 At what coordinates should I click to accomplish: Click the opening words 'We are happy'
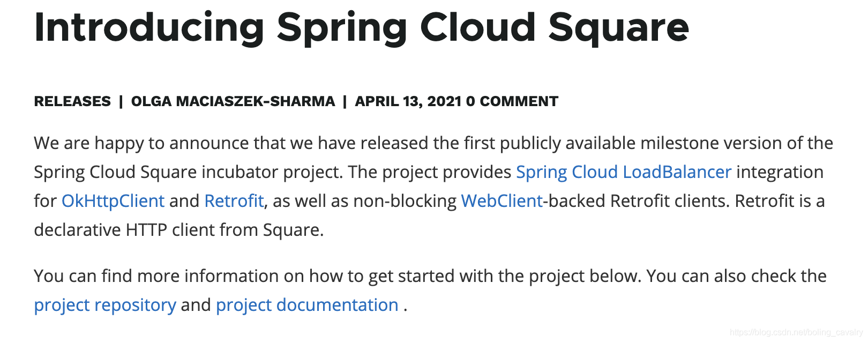click(89, 143)
